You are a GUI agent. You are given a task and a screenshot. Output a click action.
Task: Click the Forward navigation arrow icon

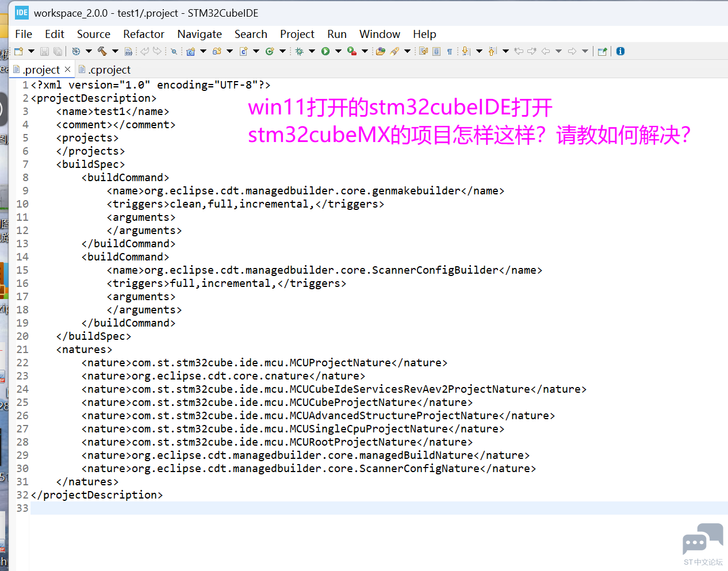pyautogui.click(x=572, y=51)
